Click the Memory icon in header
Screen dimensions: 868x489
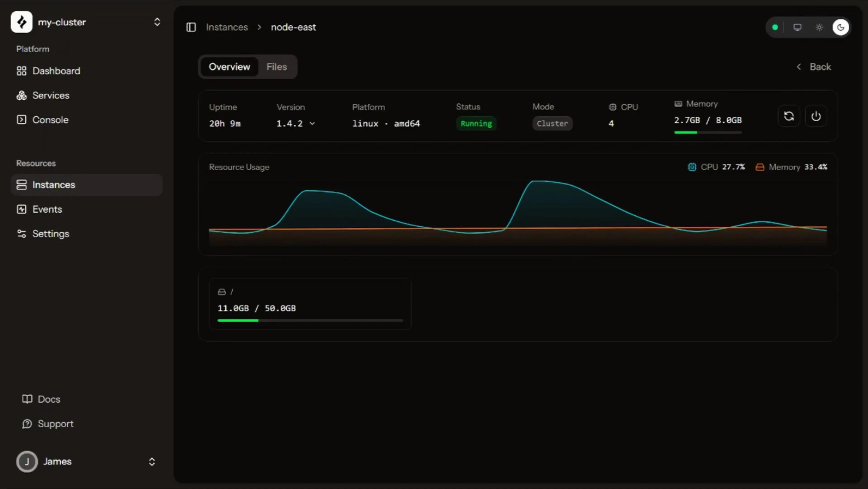(x=678, y=104)
